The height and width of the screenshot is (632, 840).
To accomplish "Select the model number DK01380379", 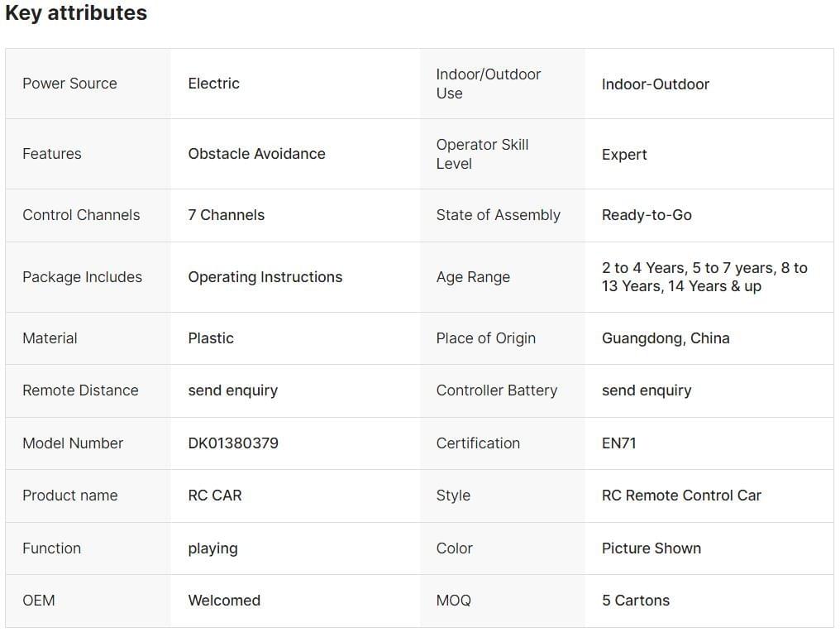I will click(x=232, y=443).
